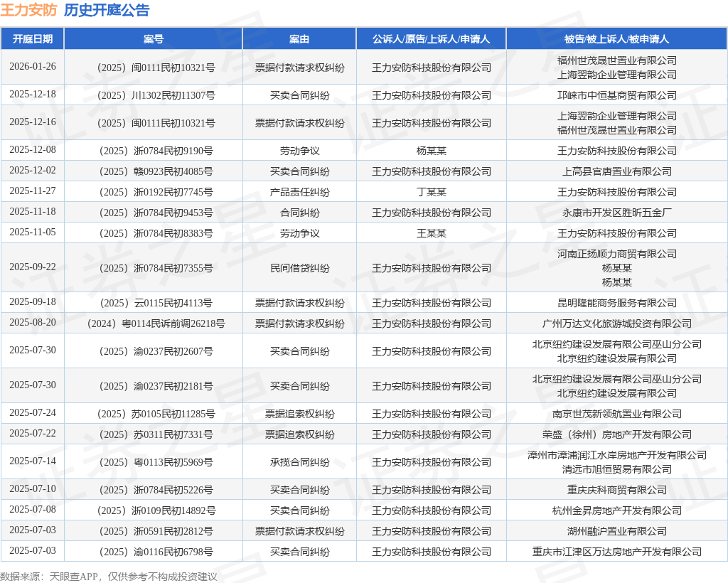Click defendant 河南正扬顺力商贸有限公司
The image size is (728, 583).
(x=617, y=254)
